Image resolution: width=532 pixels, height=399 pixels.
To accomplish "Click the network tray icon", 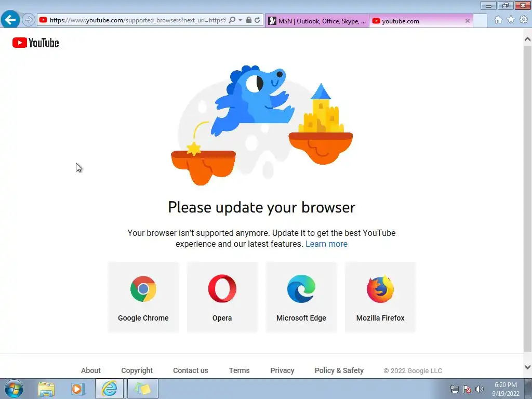I will (x=454, y=389).
